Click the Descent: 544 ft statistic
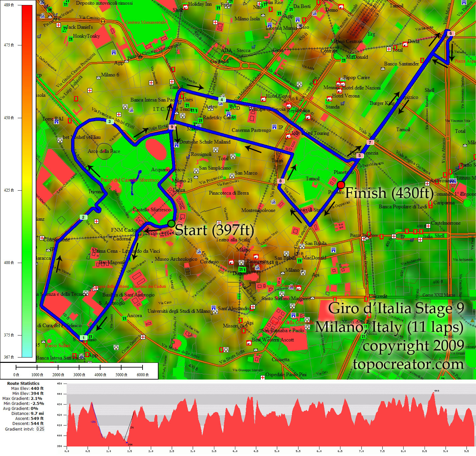 point(28,424)
